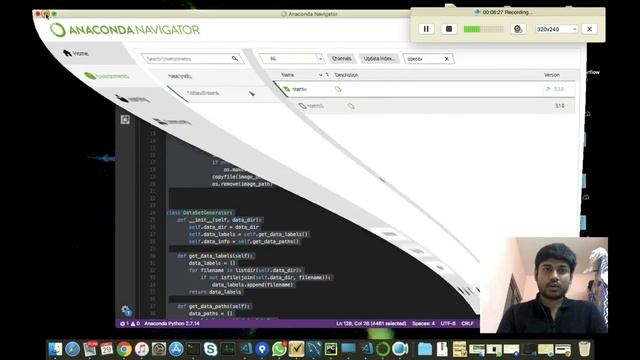The image size is (640, 360).
Task: Open the App Store from the Dock
Action: point(176,349)
